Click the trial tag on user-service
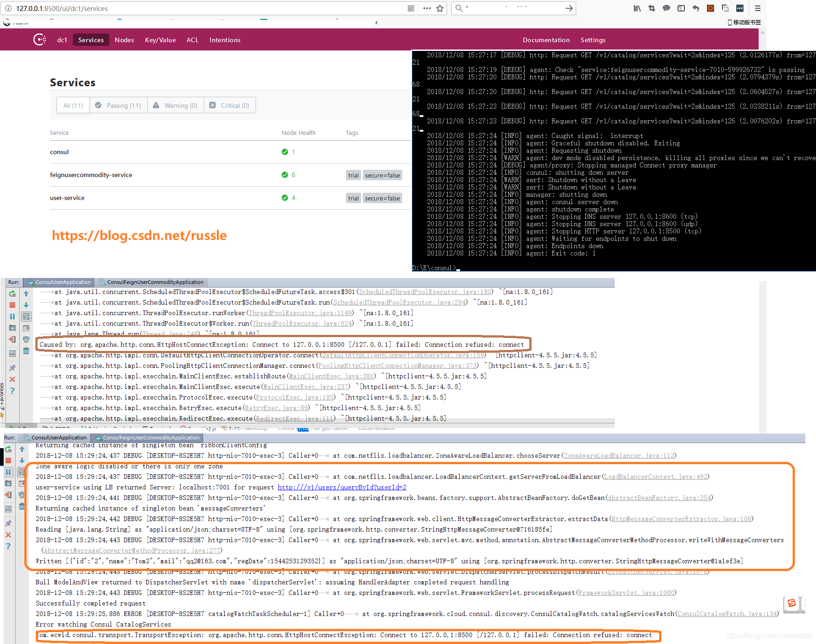The height and width of the screenshot is (644, 816). click(x=353, y=198)
